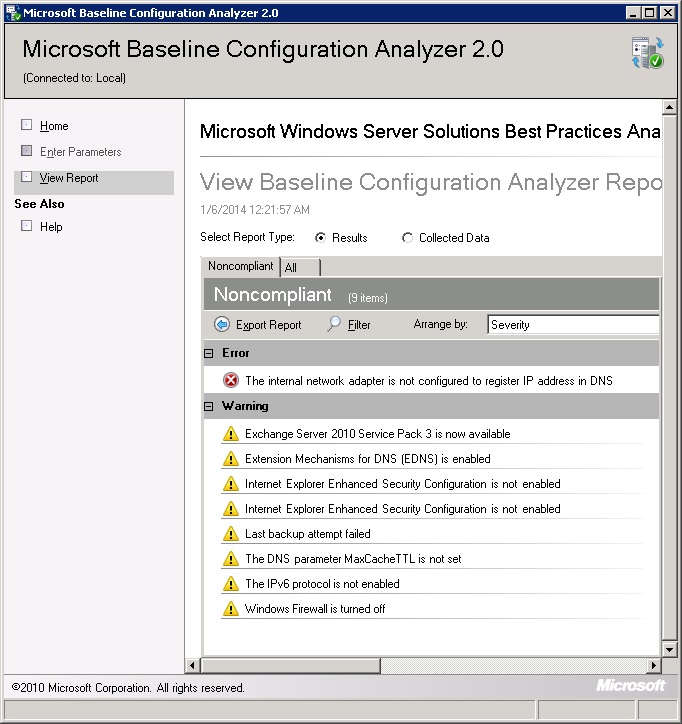Image resolution: width=682 pixels, height=724 pixels.
Task: Open the Home link
Action: pos(54,126)
